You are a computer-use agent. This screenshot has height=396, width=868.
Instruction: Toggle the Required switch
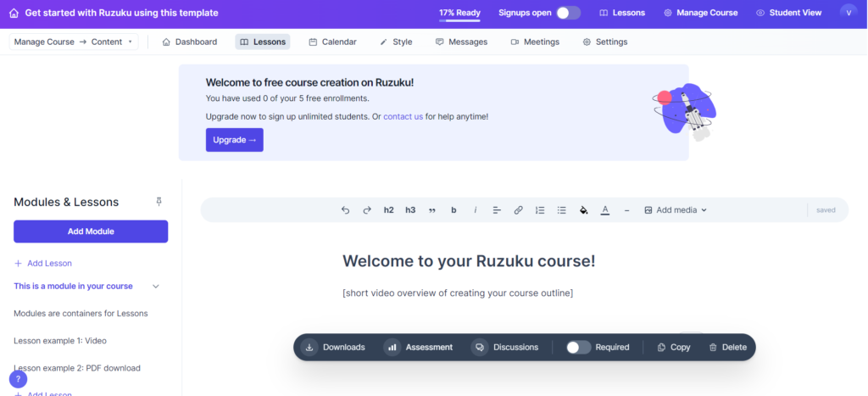point(578,348)
